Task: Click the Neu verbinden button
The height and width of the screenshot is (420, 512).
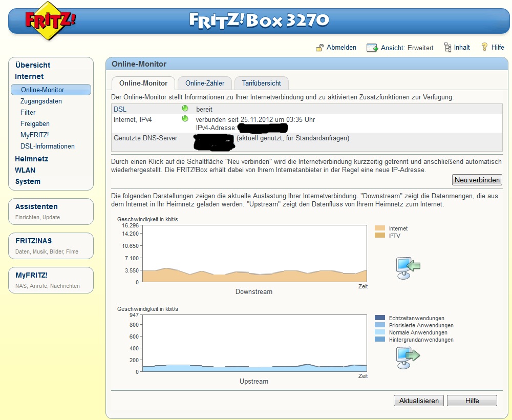Action: coord(477,180)
